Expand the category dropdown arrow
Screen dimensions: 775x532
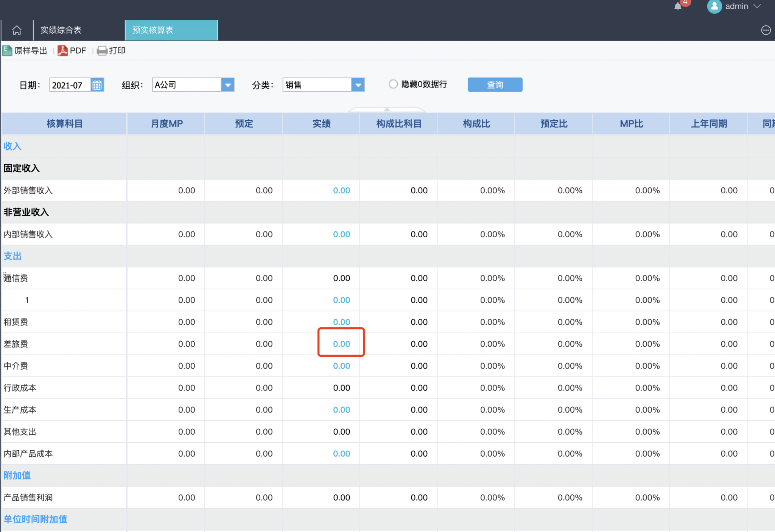358,85
